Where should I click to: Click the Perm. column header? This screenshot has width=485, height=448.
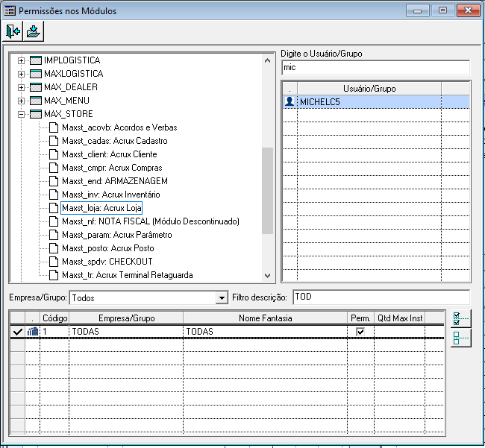[360, 318]
